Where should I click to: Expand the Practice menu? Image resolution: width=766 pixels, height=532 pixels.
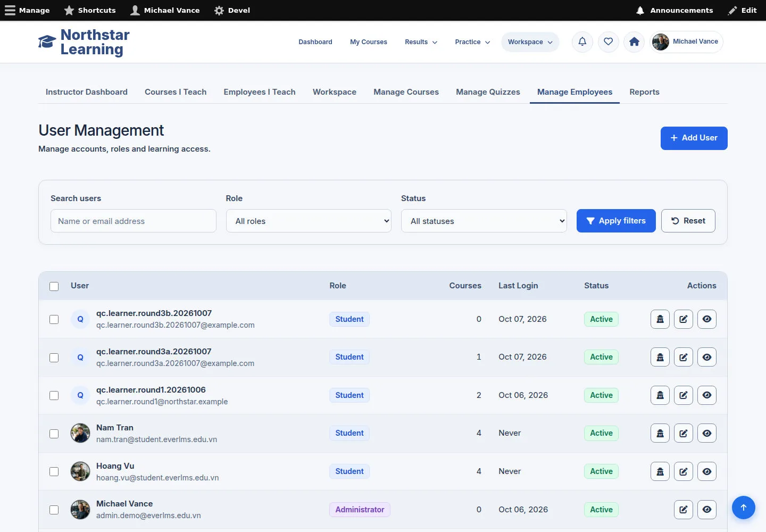pos(472,42)
